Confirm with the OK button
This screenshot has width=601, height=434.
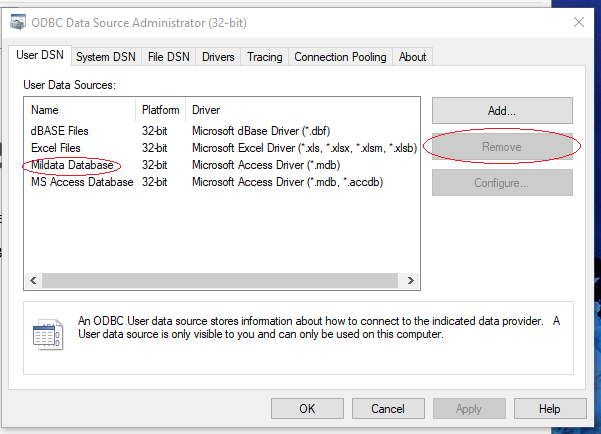pos(307,409)
